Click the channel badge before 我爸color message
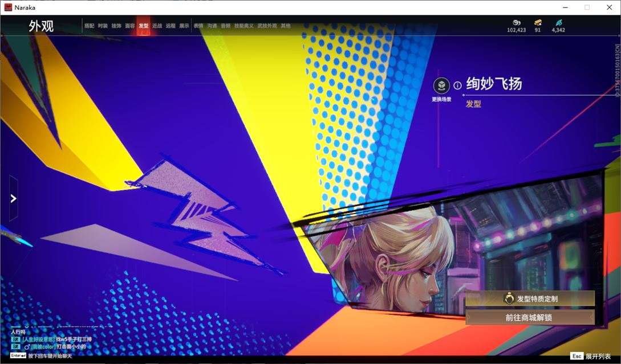The height and width of the screenshot is (364, 621). [16, 347]
